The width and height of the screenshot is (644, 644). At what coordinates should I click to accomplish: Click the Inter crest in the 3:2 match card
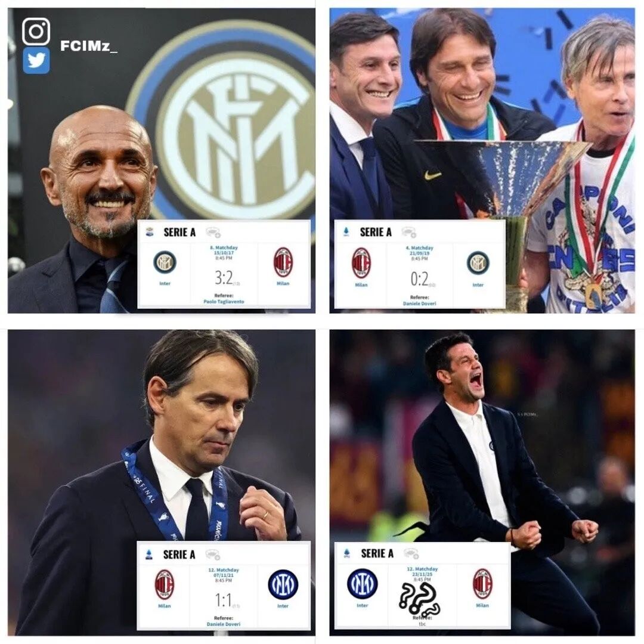pos(165,262)
